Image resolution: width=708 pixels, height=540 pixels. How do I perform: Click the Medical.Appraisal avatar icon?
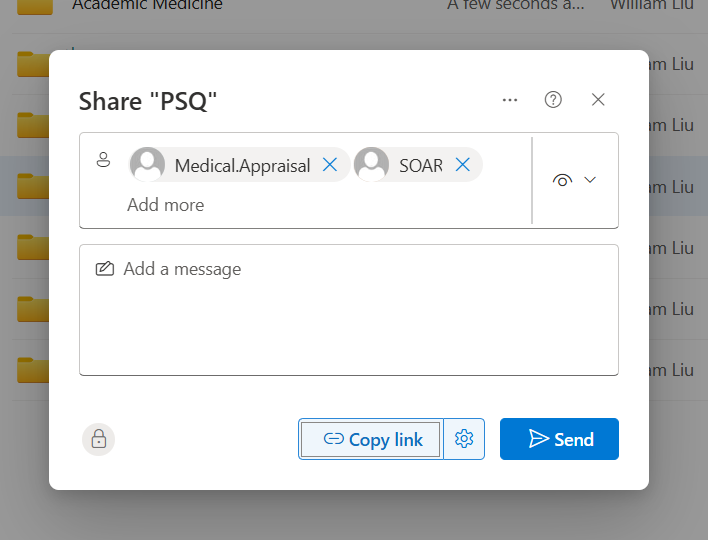tap(148, 165)
